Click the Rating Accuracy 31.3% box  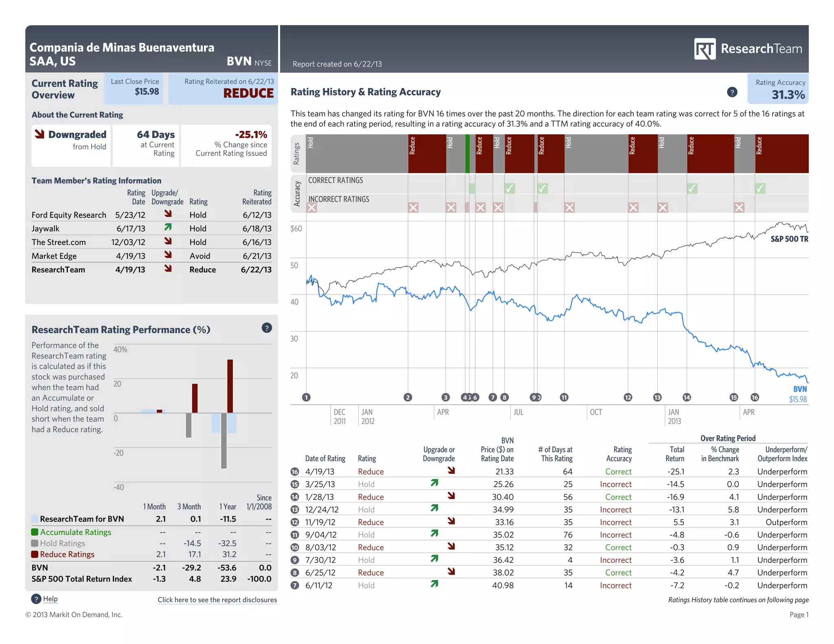pos(778,89)
